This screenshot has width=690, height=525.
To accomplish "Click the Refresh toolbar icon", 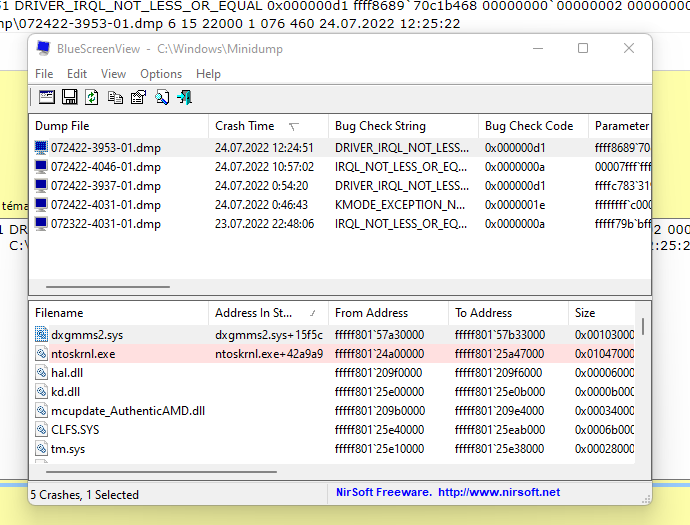I will (92, 97).
